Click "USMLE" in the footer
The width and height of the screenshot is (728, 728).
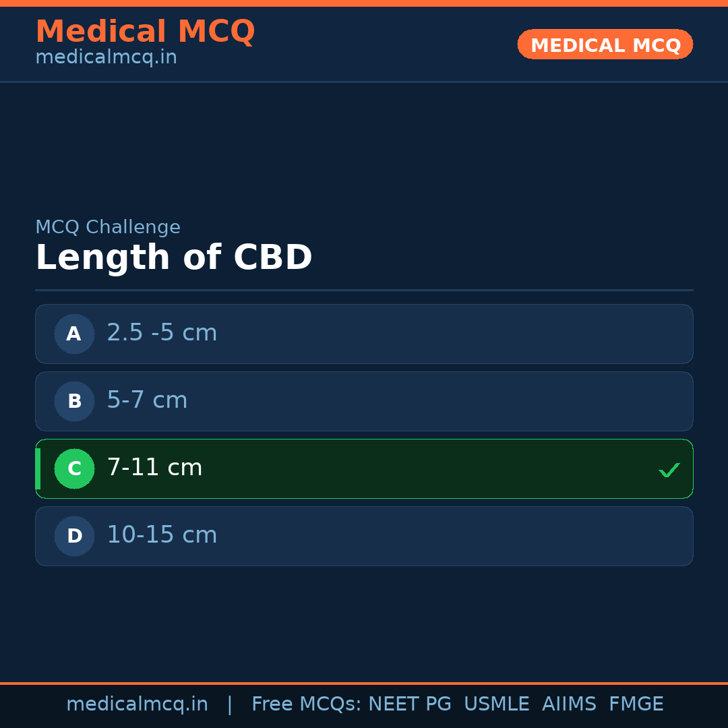click(x=496, y=704)
